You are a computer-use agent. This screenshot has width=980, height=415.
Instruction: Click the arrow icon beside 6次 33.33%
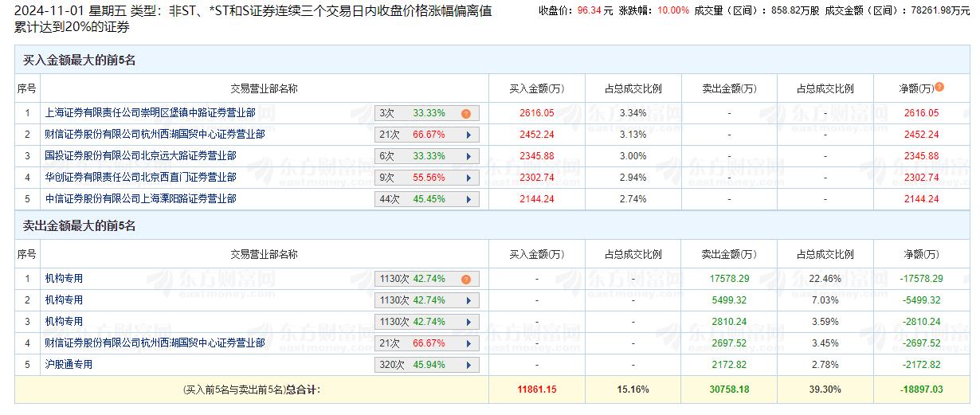click(x=468, y=157)
